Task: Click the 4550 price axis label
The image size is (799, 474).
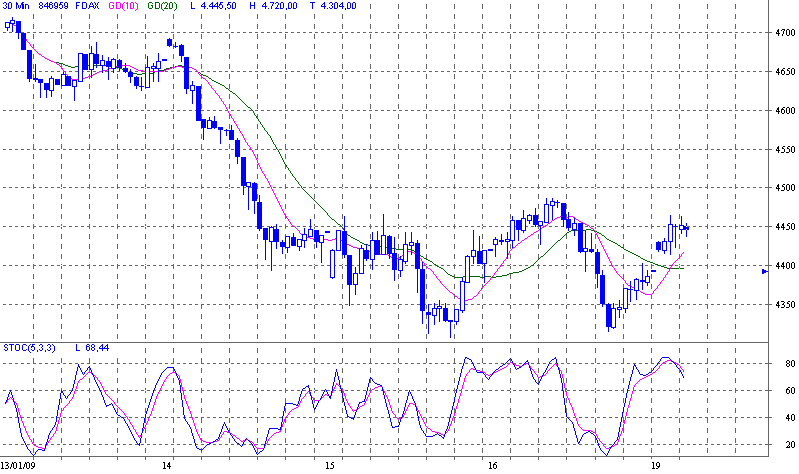Action: click(785, 150)
